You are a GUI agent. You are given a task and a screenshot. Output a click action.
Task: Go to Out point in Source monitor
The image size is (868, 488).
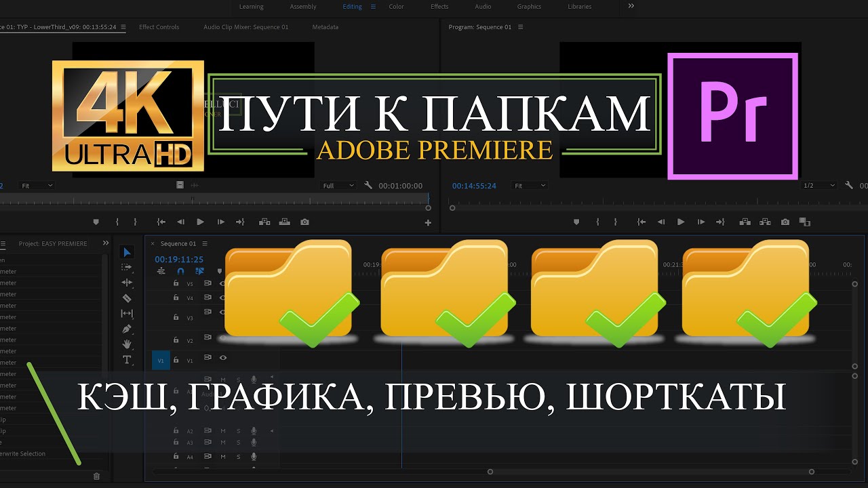tap(240, 222)
